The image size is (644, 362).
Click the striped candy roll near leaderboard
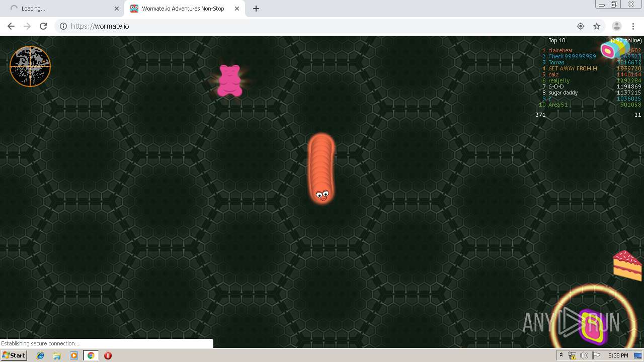(x=615, y=49)
